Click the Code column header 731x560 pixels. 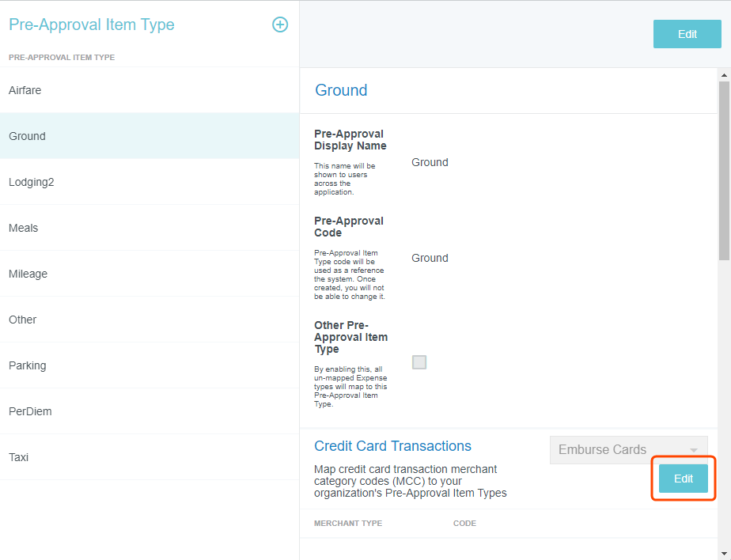(464, 524)
